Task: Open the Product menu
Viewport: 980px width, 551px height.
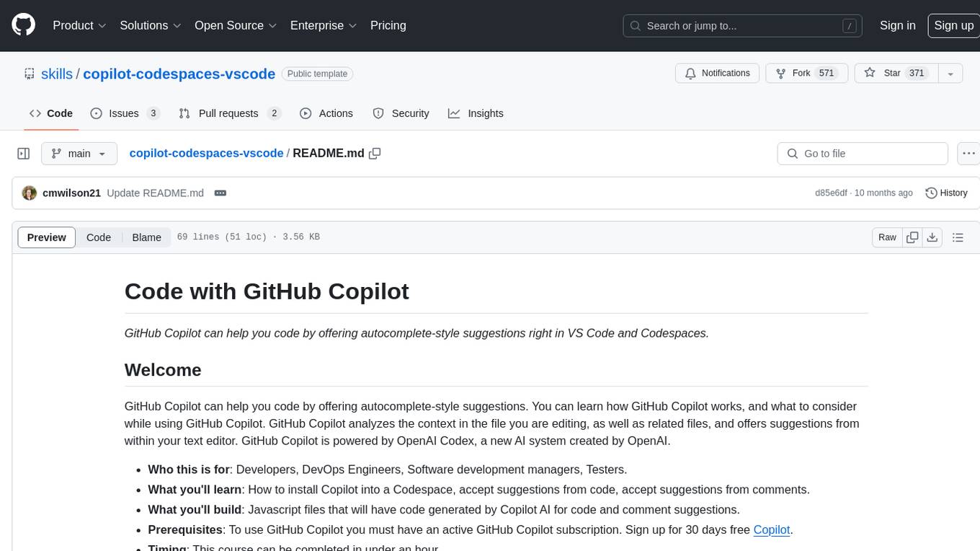Action: pyautogui.click(x=79, y=25)
